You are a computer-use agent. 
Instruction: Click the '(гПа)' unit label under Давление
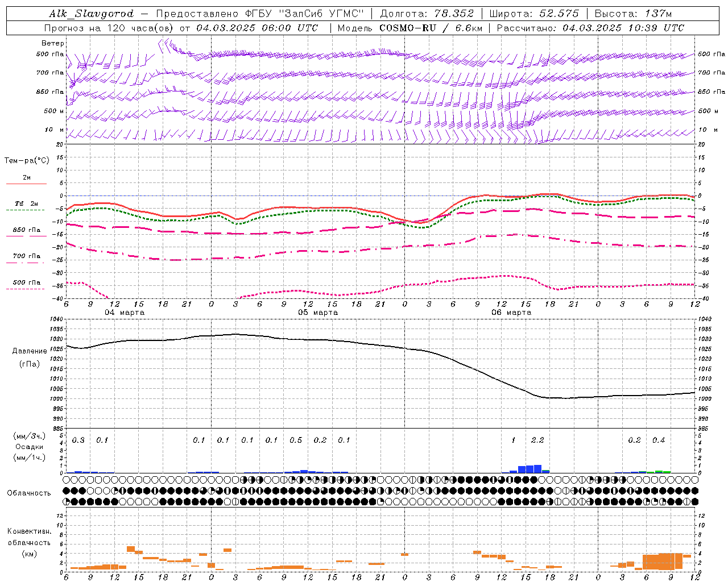30,364
